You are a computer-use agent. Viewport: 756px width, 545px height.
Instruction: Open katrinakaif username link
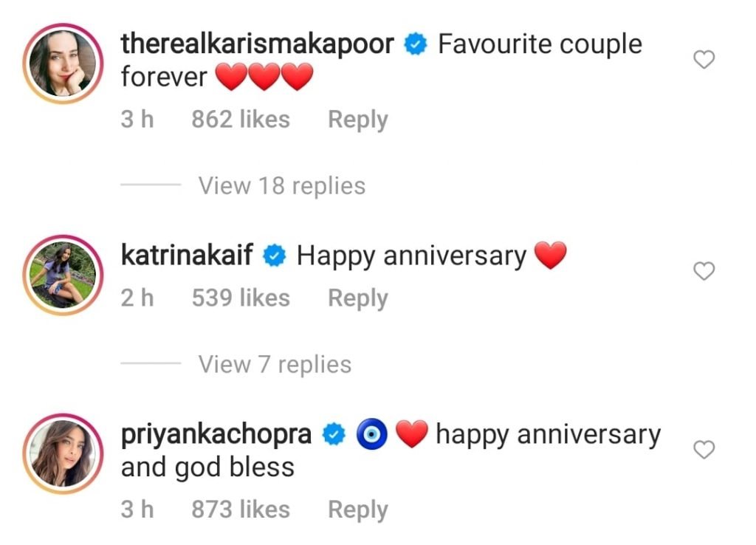click(x=187, y=255)
